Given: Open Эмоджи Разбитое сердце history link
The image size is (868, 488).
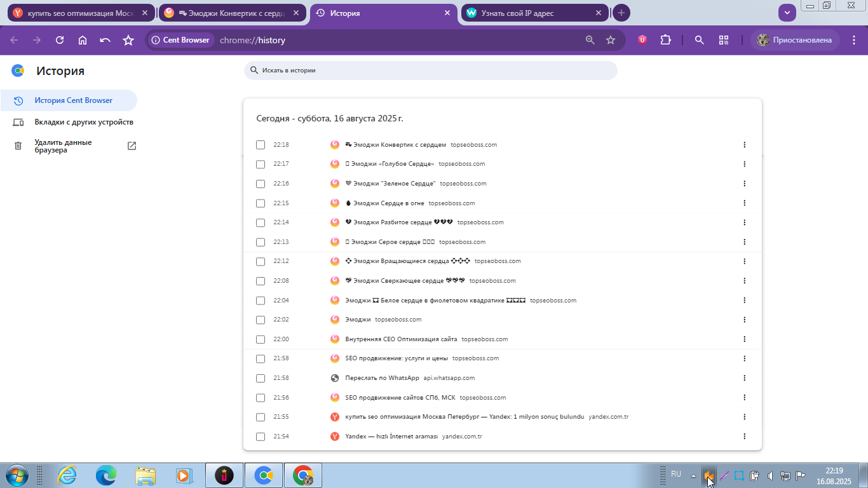Looking at the screenshot, I should point(399,222).
